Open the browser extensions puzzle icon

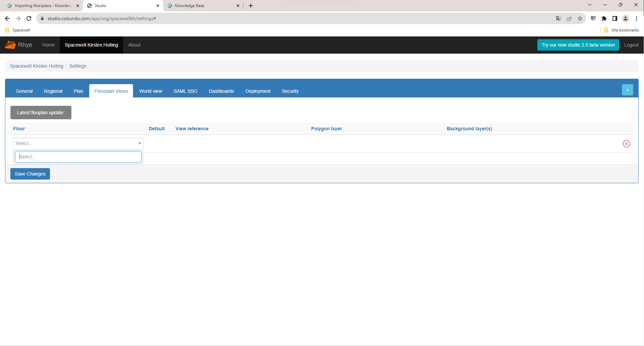[x=604, y=18]
